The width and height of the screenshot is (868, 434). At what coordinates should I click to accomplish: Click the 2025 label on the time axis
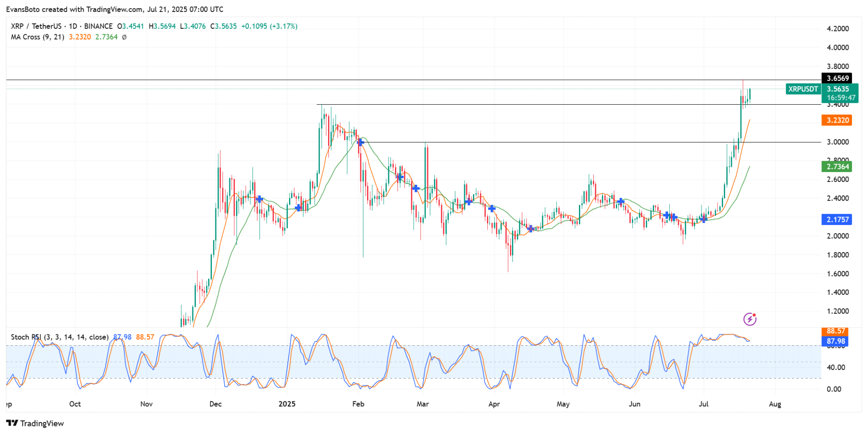[x=288, y=404]
